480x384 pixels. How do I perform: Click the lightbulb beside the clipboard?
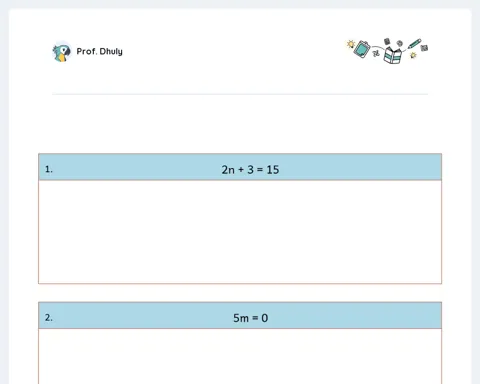351,44
